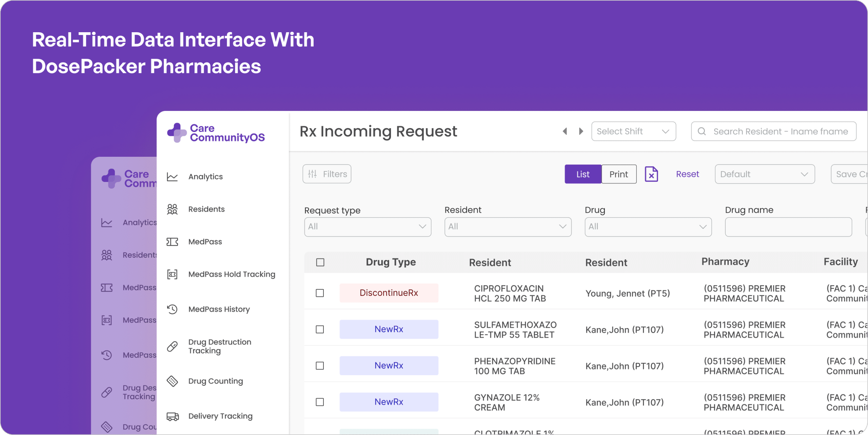
Task: Click PREMIER PHARMACEUTICAL in CIPROFLOXACIN row
Action: (745, 294)
